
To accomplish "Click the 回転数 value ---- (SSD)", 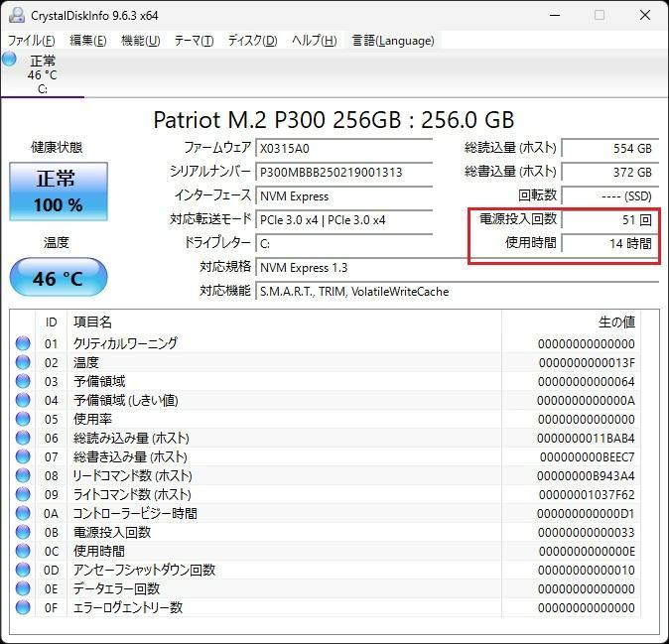I will tap(610, 195).
